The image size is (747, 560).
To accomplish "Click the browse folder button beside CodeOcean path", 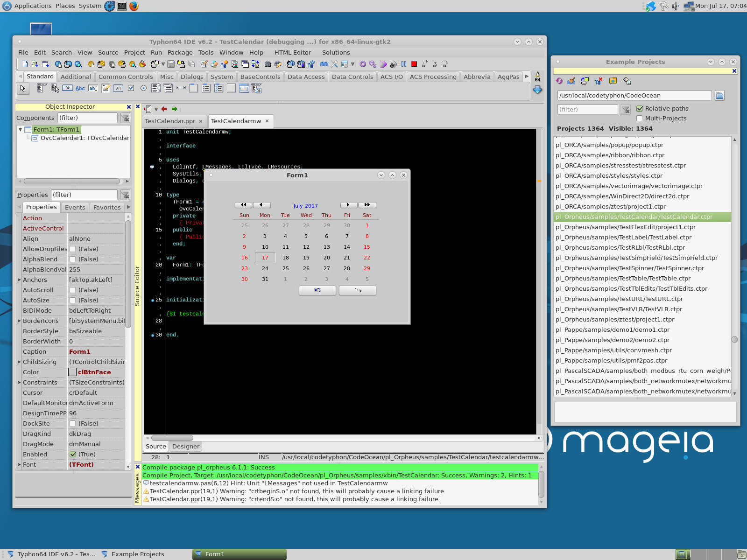I will point(719,96).
